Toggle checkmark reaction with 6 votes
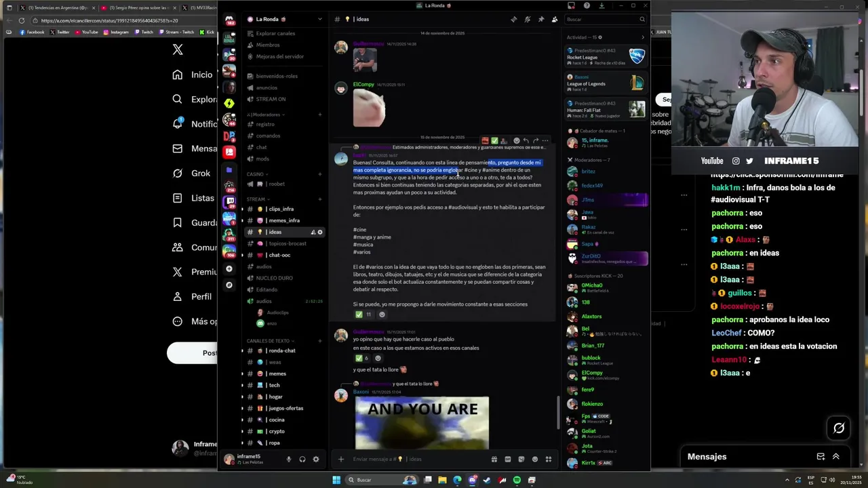Viewport: 868px width, 488px height. pos(362,358)
